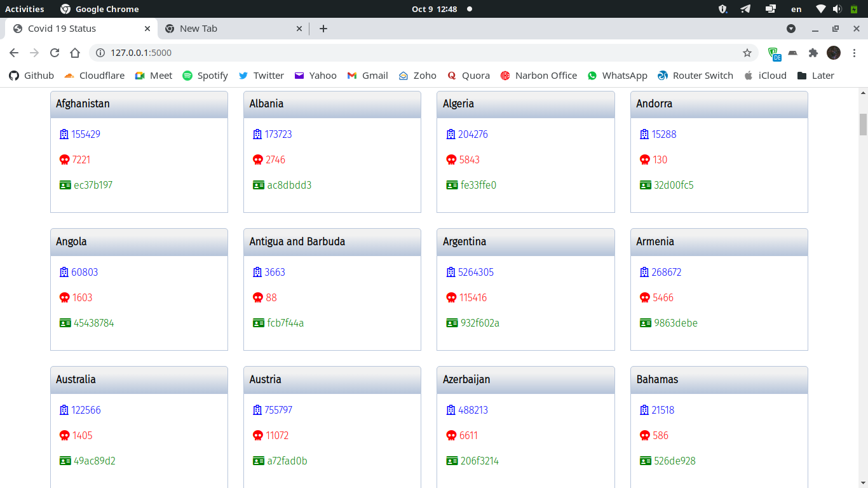
Task: Open the Router Switch bookmark
Action: pyautogui.click(x=696, y=75)
